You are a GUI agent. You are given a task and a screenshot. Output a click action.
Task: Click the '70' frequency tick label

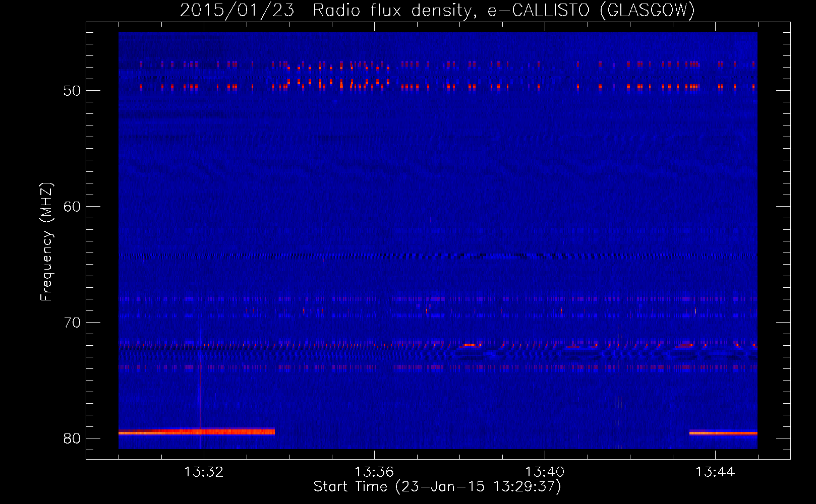pyautogui.click(x=72, y=323)
